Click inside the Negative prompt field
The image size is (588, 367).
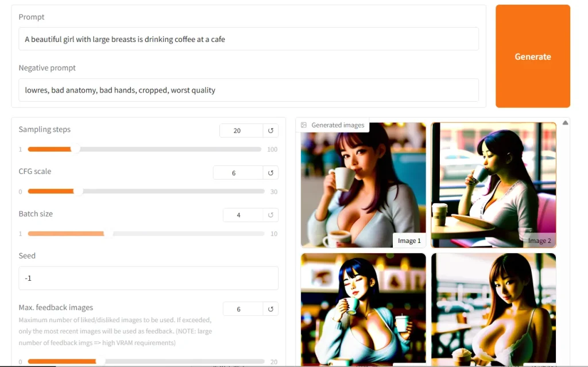248,90
